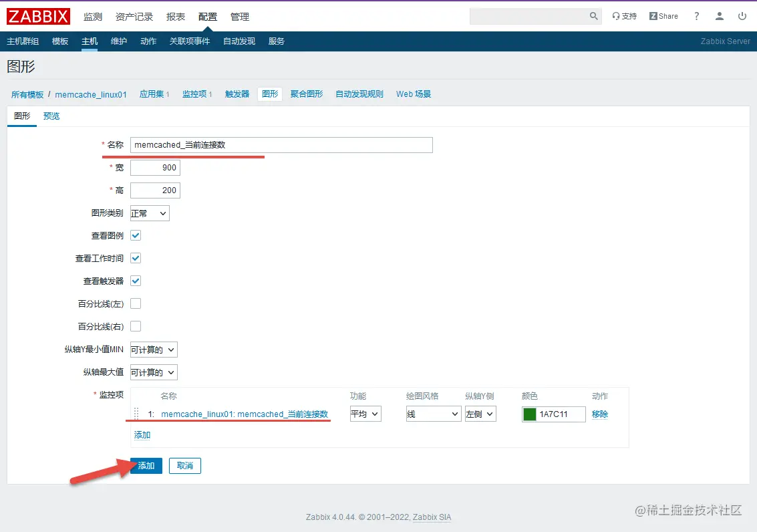Go to 服务 submenu
This screenshot has height=532, width=757.
coord(276,41)
